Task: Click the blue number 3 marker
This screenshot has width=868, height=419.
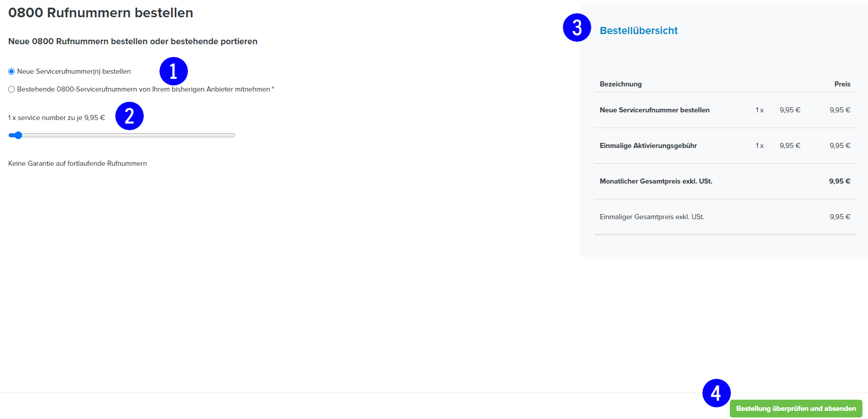Action: click(577, 27)
